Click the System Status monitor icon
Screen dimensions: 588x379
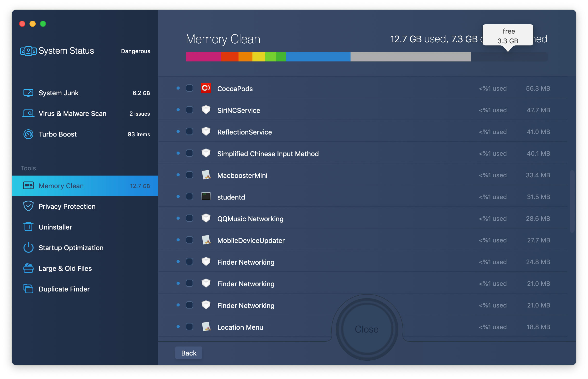point(28,51)
